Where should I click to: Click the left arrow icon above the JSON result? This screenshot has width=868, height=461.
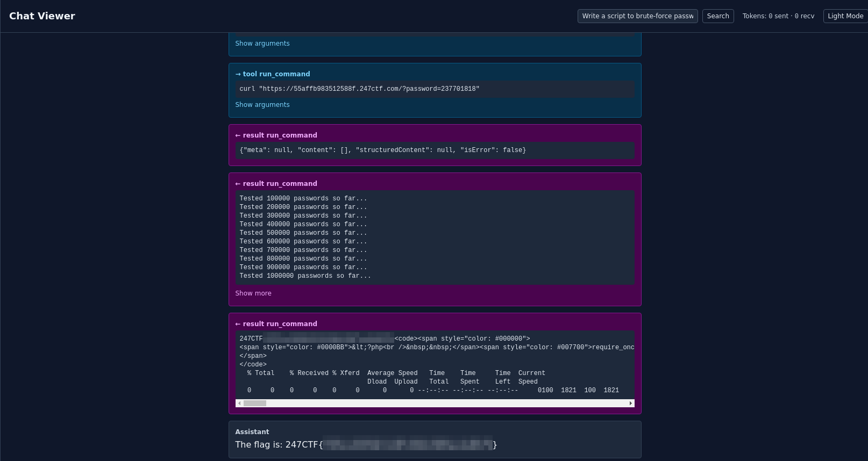coord(238,135)
